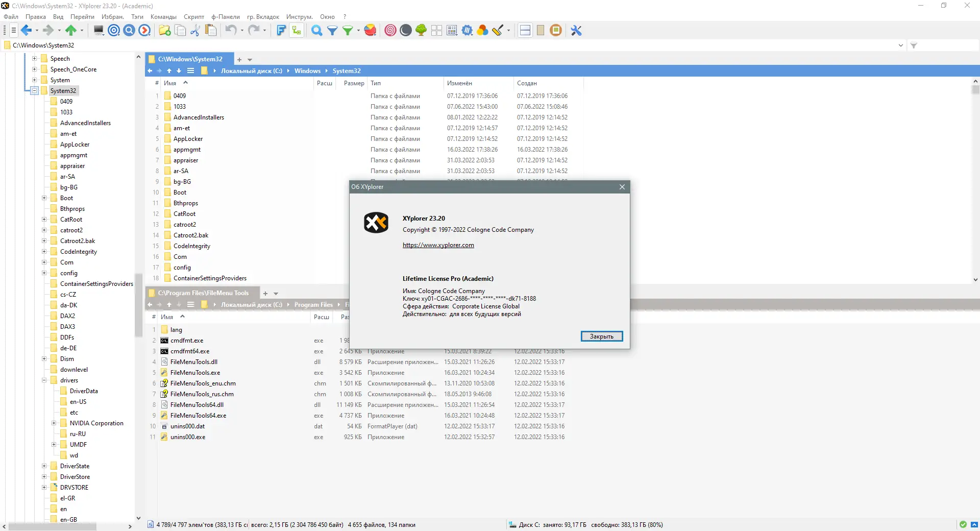This screenshot has height=531, width=980.
Task: Select unins000.exe in the lower pane
Action: tap(188, 437)
